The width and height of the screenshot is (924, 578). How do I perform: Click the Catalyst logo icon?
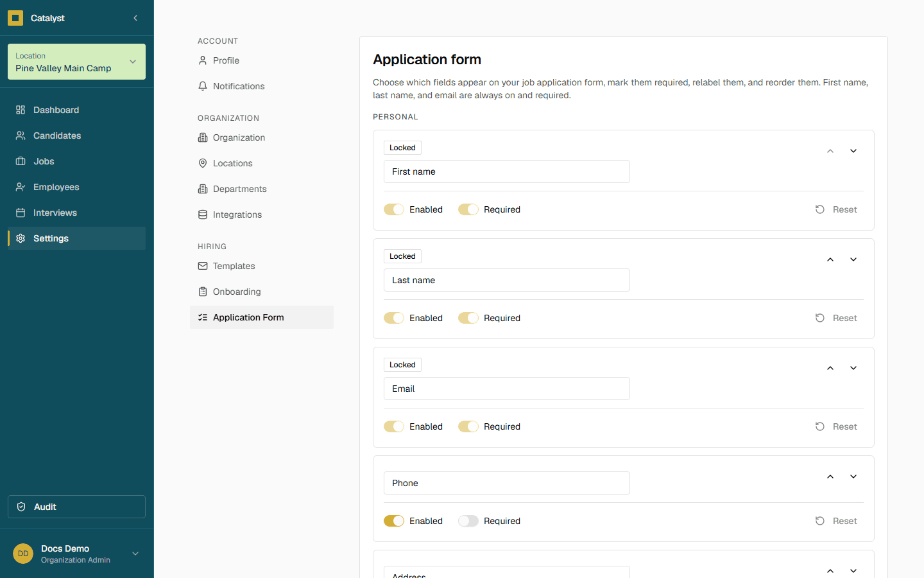15,18
